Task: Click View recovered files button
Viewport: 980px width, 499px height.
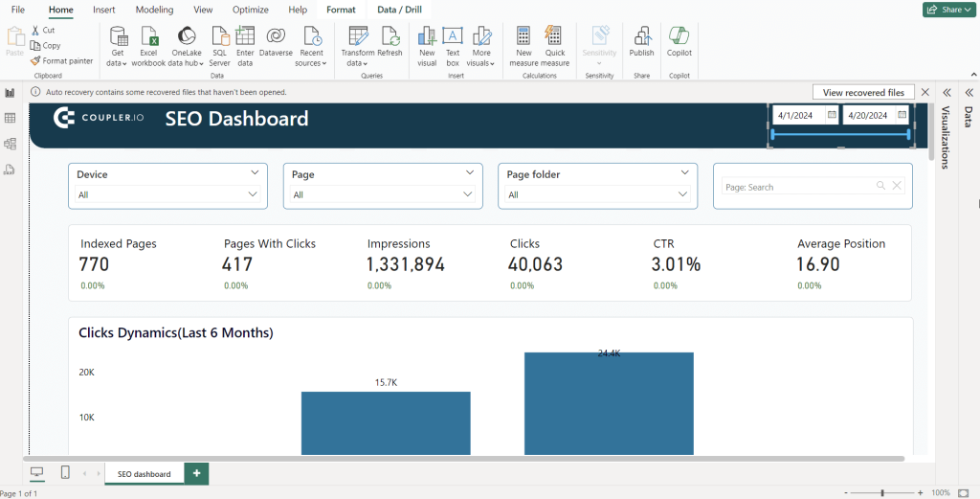Action: coord(863,92)
